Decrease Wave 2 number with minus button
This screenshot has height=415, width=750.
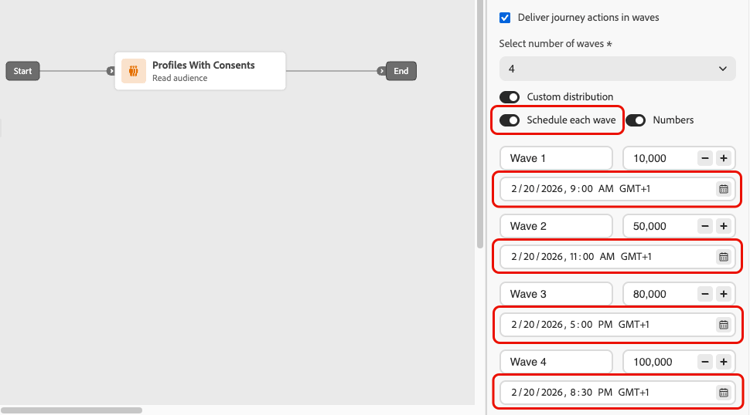coord(705,226)
